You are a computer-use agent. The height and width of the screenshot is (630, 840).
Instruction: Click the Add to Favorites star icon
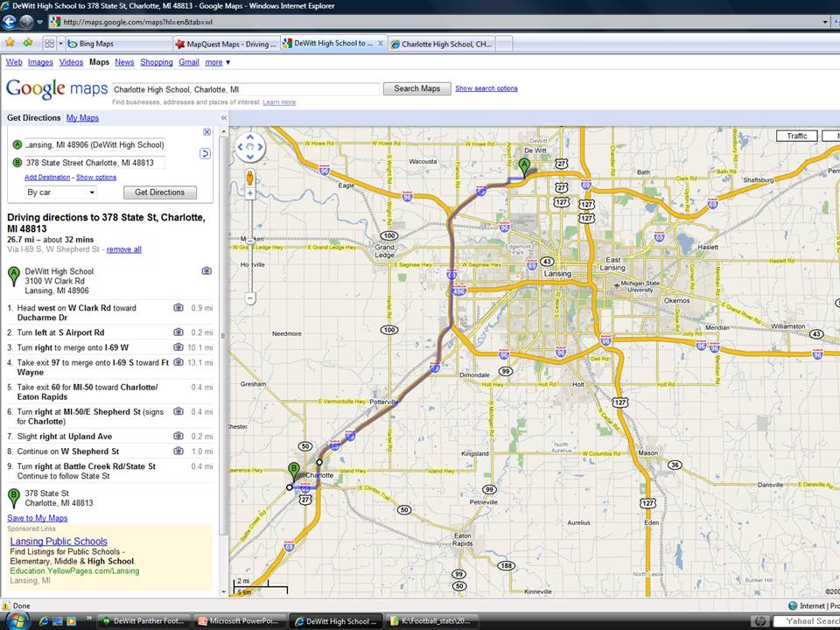[x=27, y=43]
